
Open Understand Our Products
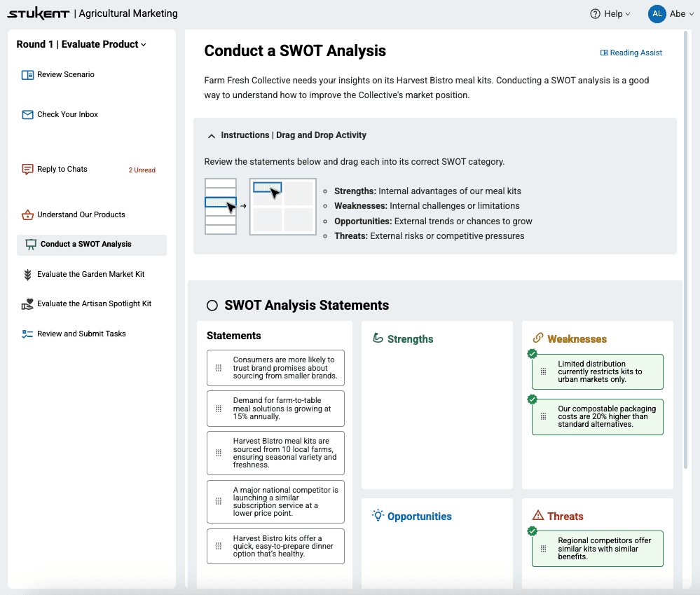81,214
